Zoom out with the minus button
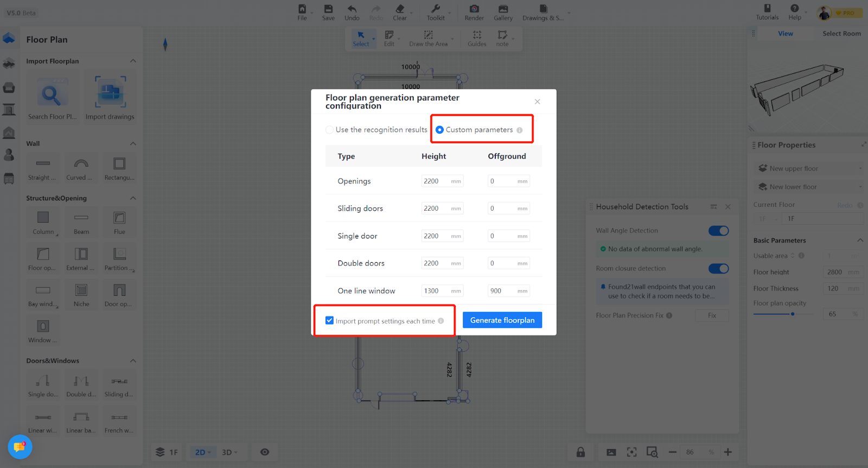This screenshot has height=468, width=868. point(673,452)
